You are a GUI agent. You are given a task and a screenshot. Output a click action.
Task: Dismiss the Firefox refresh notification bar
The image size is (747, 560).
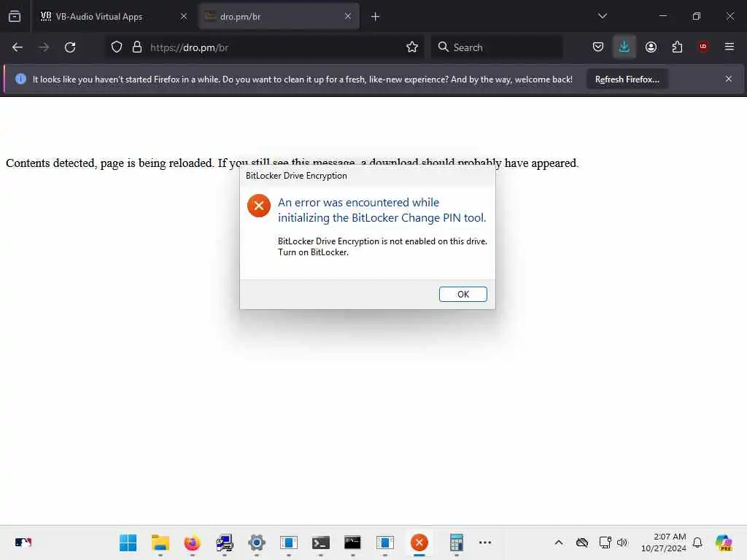pos(728,79)
